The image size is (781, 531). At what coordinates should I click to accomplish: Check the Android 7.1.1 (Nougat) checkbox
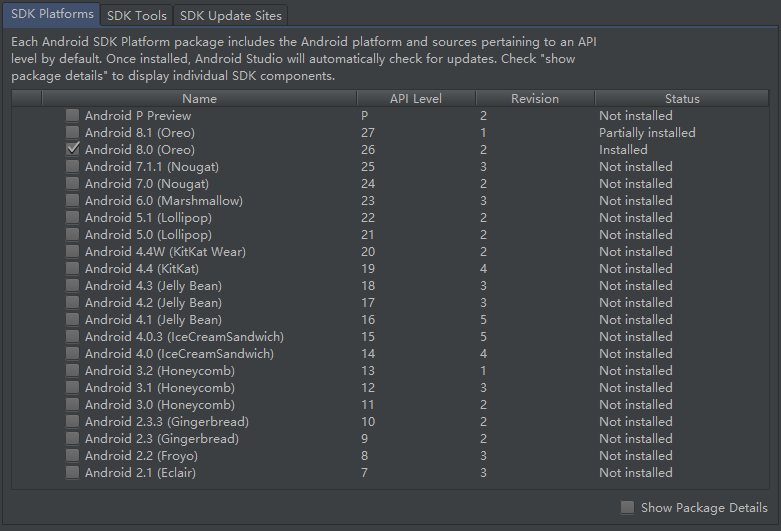pyautogui.click(x=73, y=166)
